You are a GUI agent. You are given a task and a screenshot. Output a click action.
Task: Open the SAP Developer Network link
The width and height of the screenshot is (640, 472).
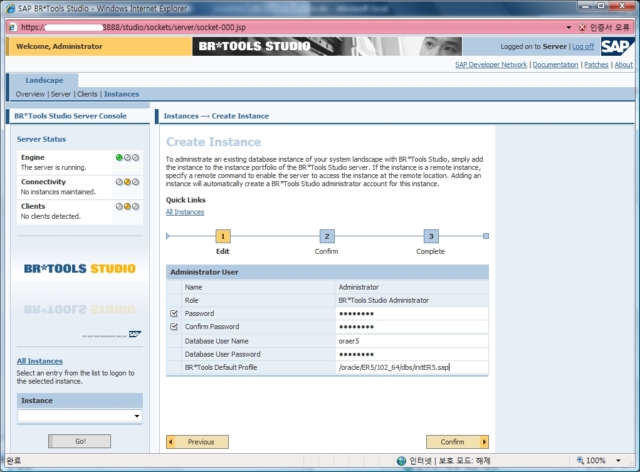(491, 65)
